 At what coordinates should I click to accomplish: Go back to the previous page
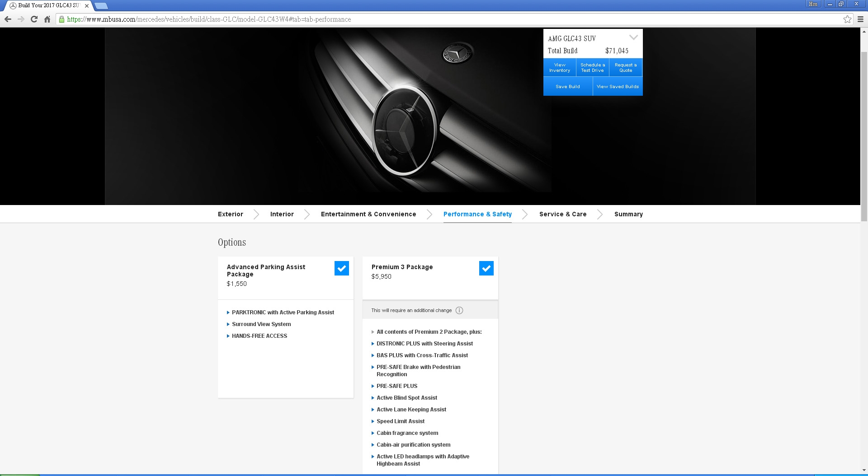(8, 19)
